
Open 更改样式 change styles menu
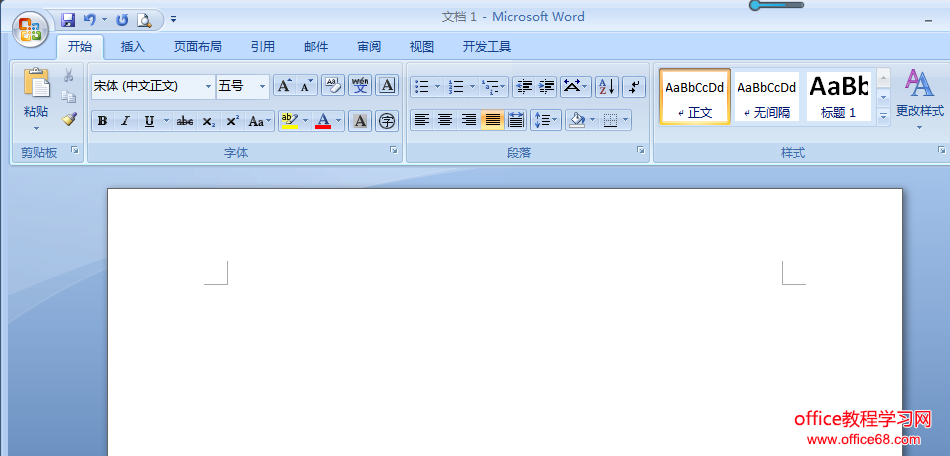point(919,99)
